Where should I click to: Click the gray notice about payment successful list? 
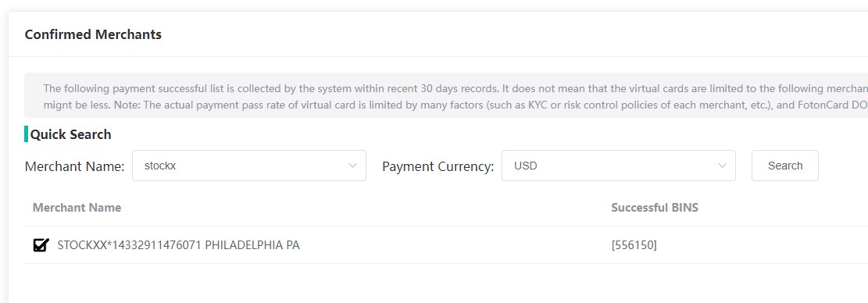click(x=446, y=95)
